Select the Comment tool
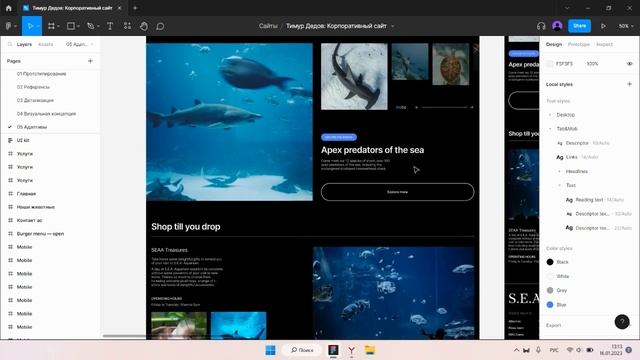 click(x=160, y=26)
